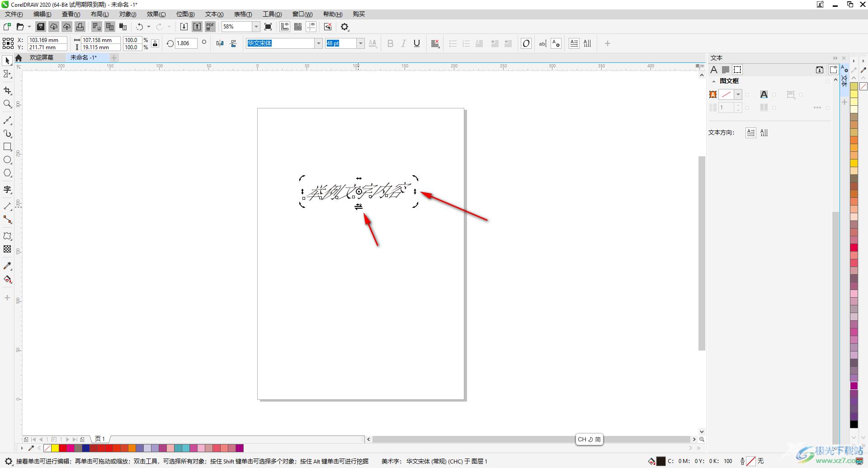Open the Edit Text ab| icon
The width and height of the screenshot is (868, 468).
pyautogui.click(x=542, y=43)
